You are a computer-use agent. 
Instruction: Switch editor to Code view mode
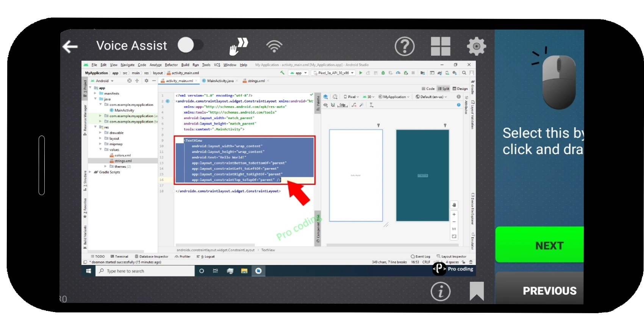[x=428, y=89]
